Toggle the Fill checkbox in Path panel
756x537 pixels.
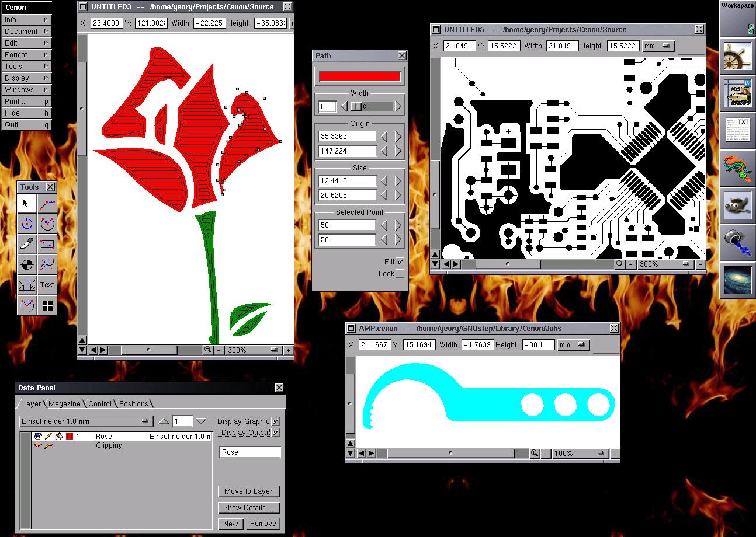[x=400, y=262]
